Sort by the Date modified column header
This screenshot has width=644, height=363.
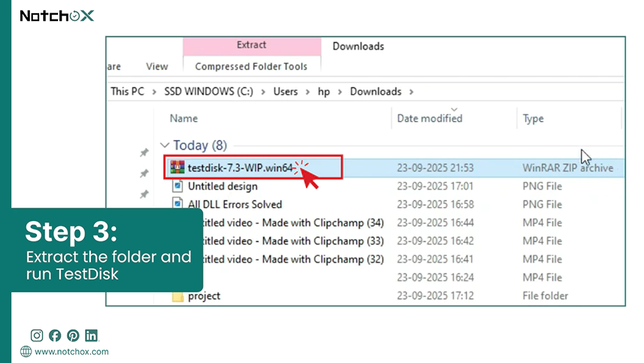(430, 118)
